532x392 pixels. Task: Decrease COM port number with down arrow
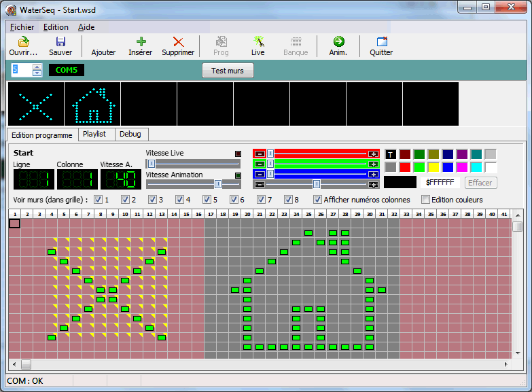click(37, 73)
